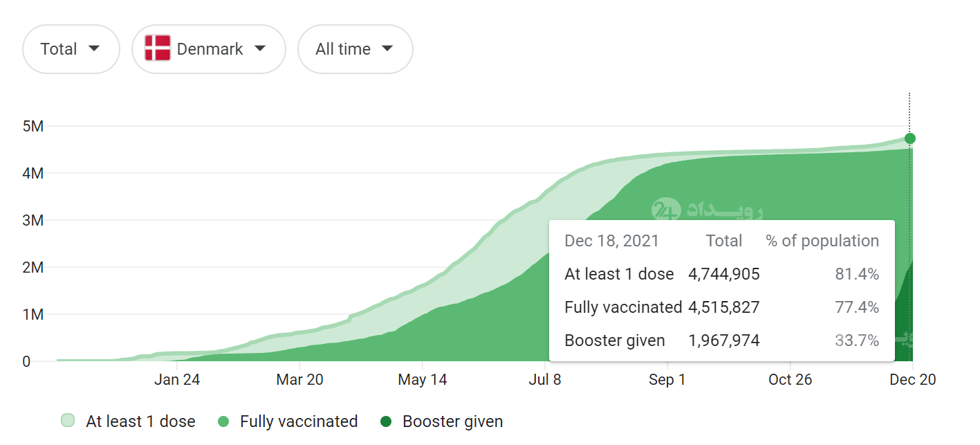The width and height of the screenshot is (980, 445).
Task: Toggle the Fully vaccinated legend label
Action: pyautogui.click(x=299, y=421)
